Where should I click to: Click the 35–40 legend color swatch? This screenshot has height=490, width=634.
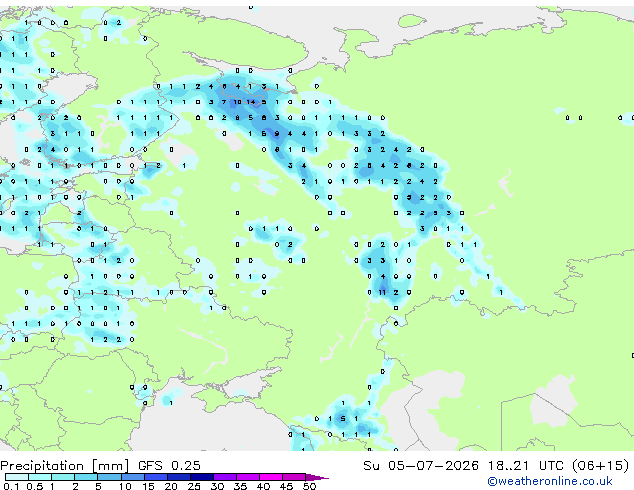(248, 477)
